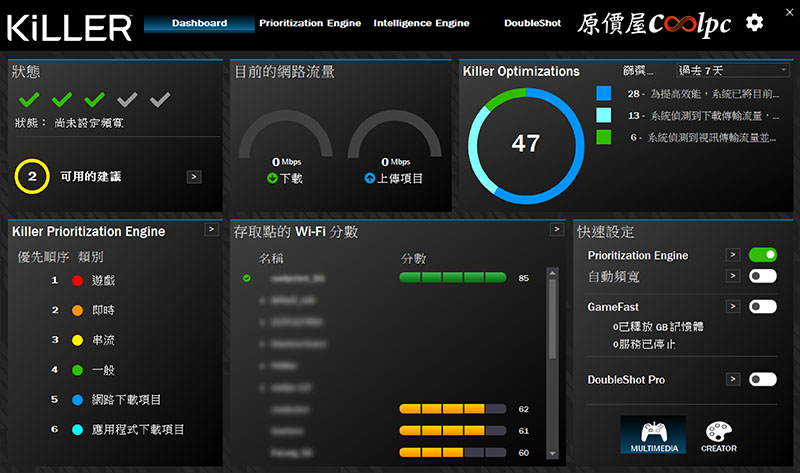Image resolution: width=800 pixels, height=473 pixels.
Task: Click the 優先順序 column heading
Action: pyautogui.click(x=43, y=257)
